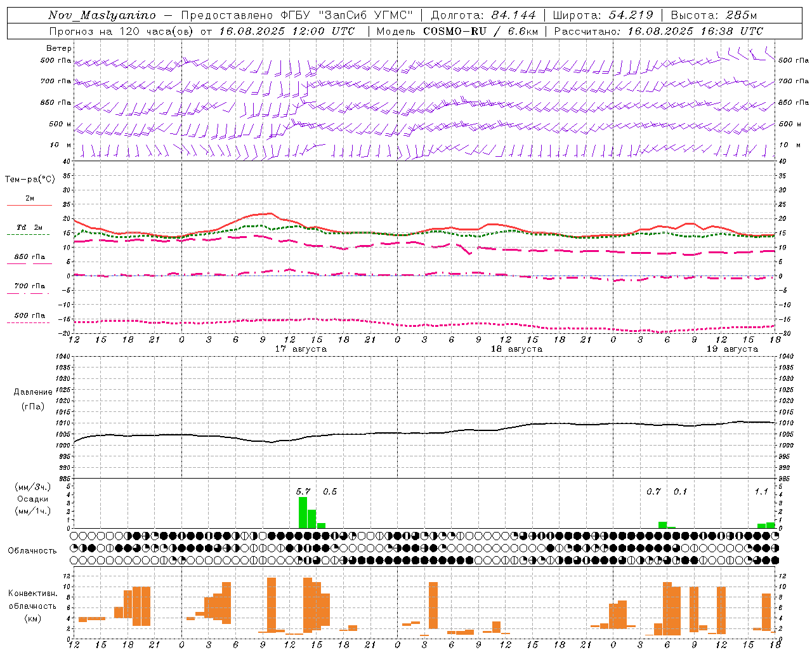Click the date label 18 августа

click(516, 349)
